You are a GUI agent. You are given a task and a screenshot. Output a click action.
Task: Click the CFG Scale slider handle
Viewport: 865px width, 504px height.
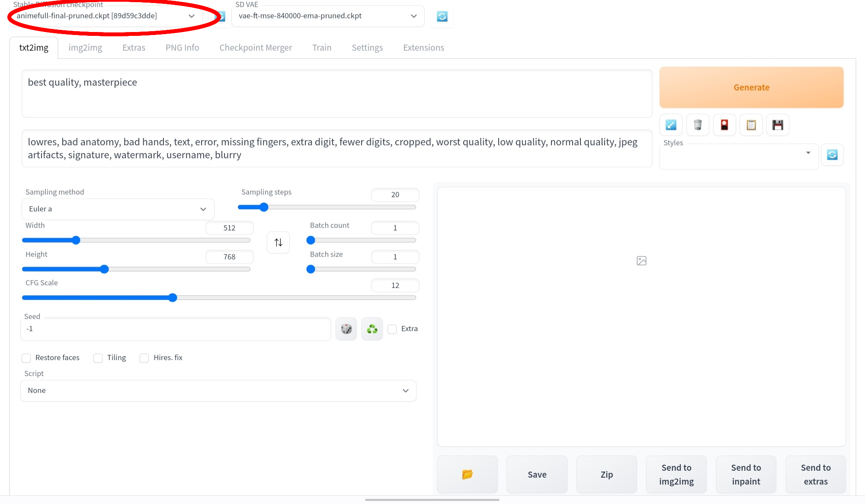coord(173,298)
